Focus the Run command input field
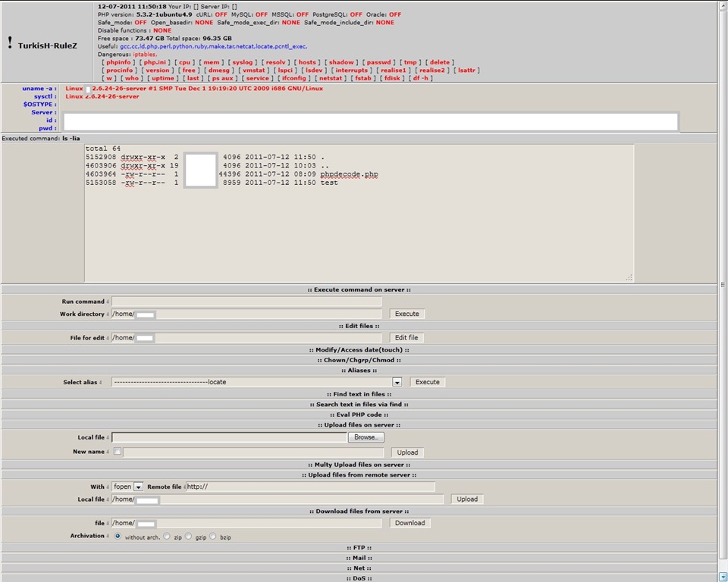Screen dimensions: 728x582 (x=246, y=302)
